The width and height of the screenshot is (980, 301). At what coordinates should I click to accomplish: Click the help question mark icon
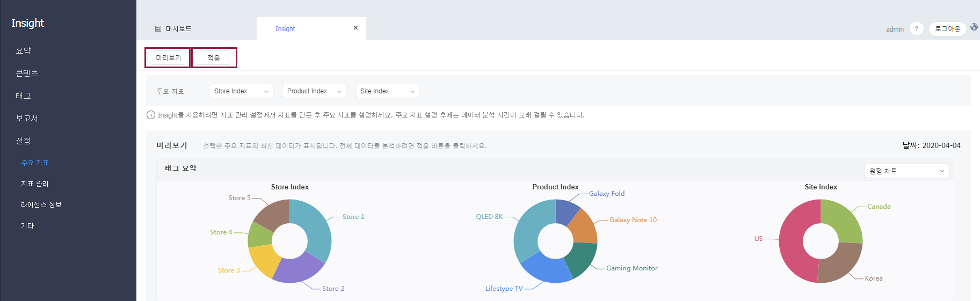916,29
